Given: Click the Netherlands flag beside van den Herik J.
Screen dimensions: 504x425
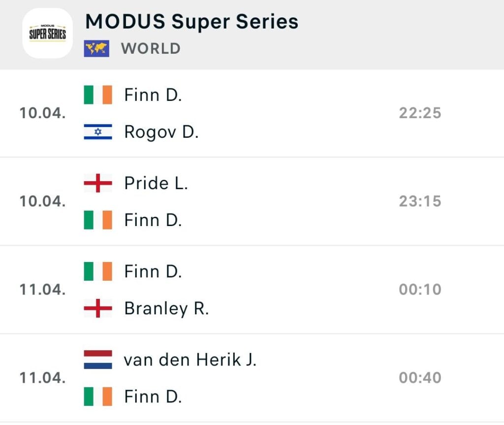Looking at the screenshot, I should tap(98, 360).
